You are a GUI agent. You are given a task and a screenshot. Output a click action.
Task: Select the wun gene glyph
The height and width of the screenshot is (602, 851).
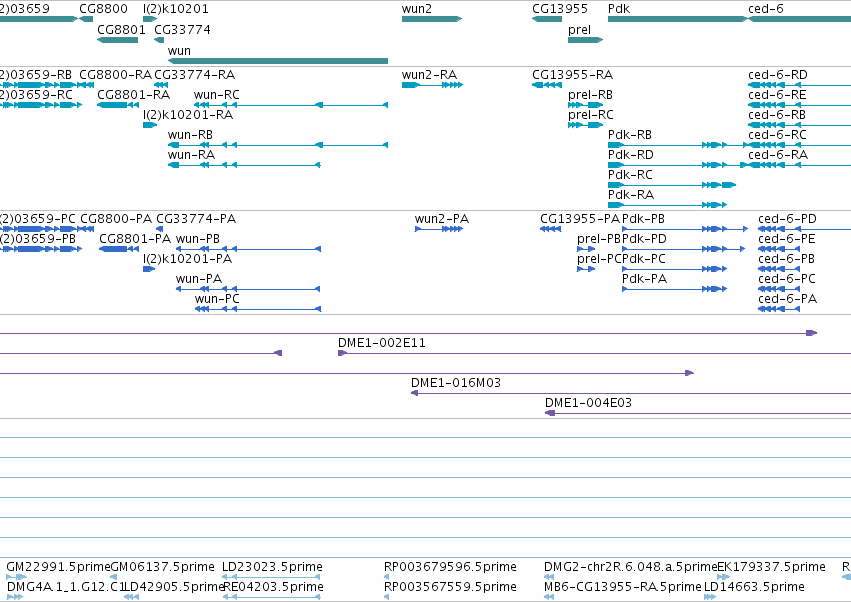278,61
